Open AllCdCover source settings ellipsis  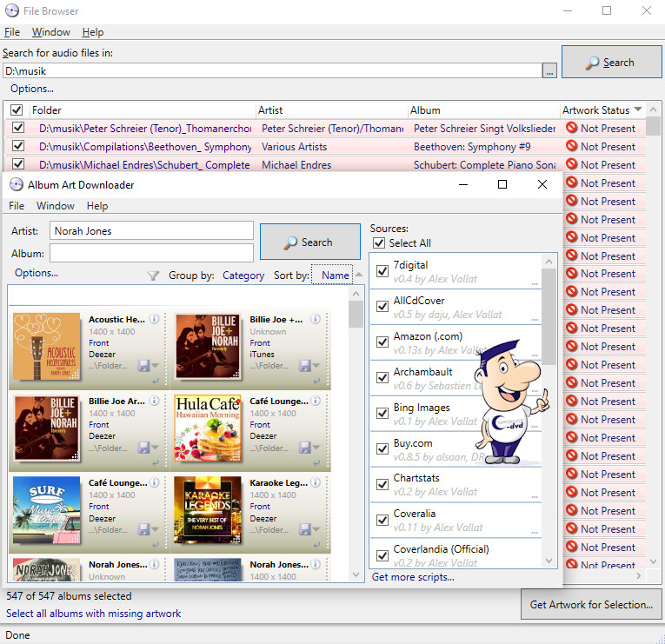[535, 319]
